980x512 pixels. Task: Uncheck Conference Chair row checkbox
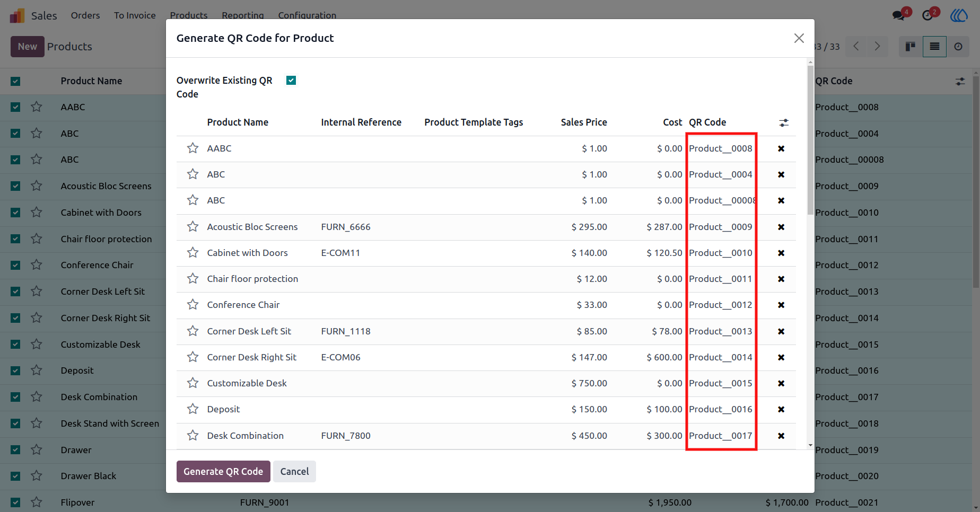15,265
